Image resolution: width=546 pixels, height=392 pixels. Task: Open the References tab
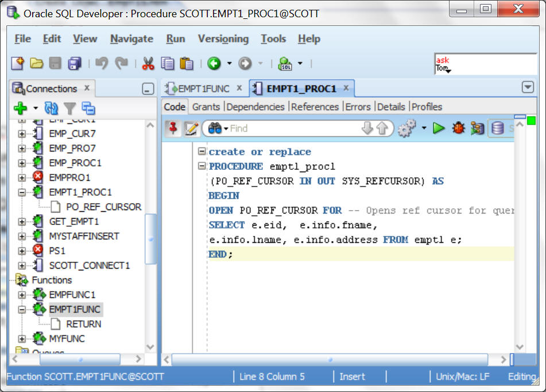[315, 107]
